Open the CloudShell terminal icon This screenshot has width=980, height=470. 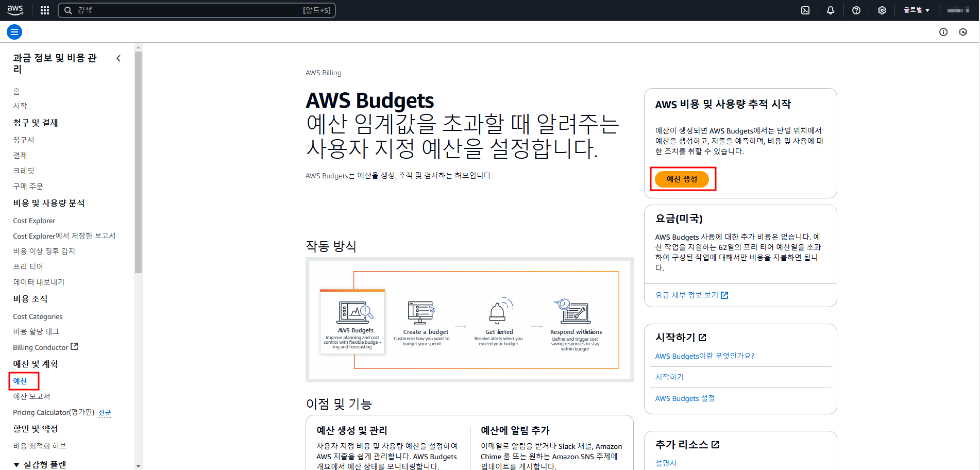point(805,10)
